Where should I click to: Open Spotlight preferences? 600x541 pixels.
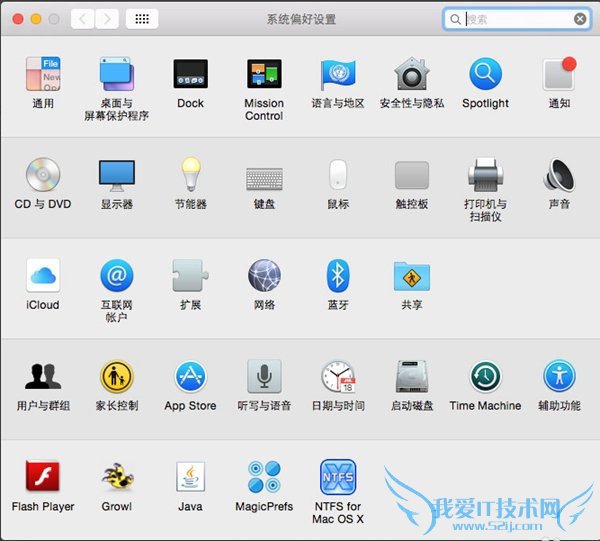point(485,74)
